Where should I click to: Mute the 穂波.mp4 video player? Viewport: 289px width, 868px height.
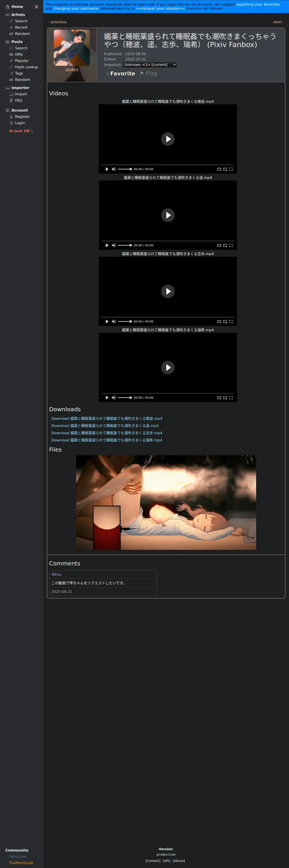click(114, 169)
